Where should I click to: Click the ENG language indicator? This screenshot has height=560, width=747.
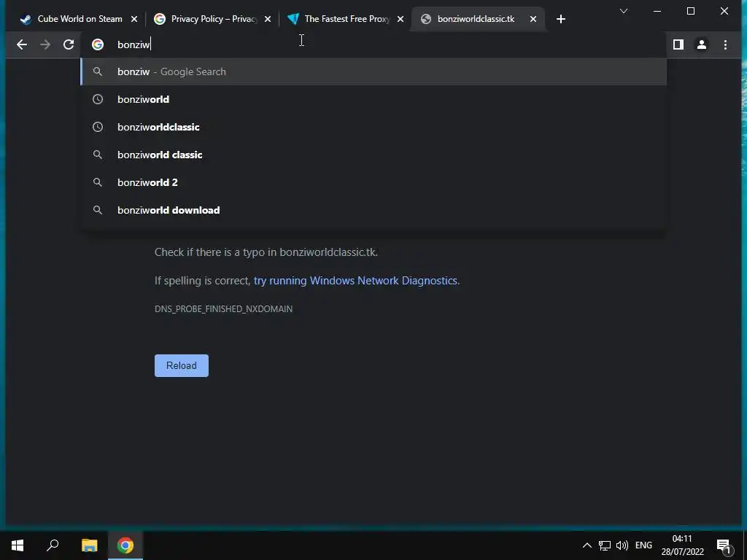click(x=643, y=545)
